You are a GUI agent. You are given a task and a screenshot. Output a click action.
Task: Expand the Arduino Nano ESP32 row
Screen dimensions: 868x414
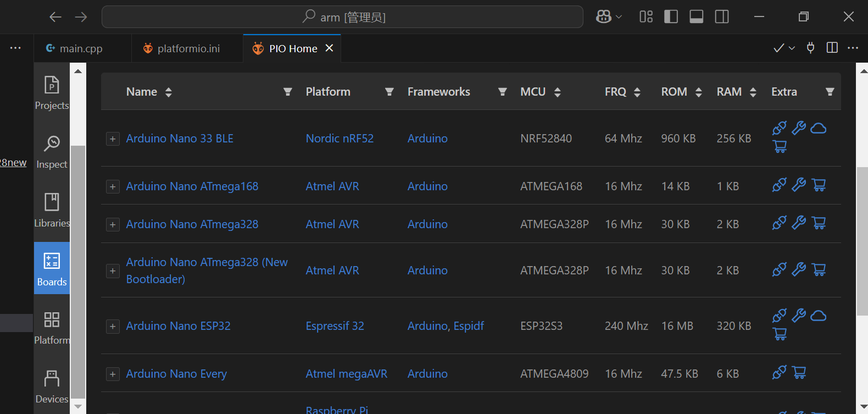pyautogui.click(x=113, y=327)
